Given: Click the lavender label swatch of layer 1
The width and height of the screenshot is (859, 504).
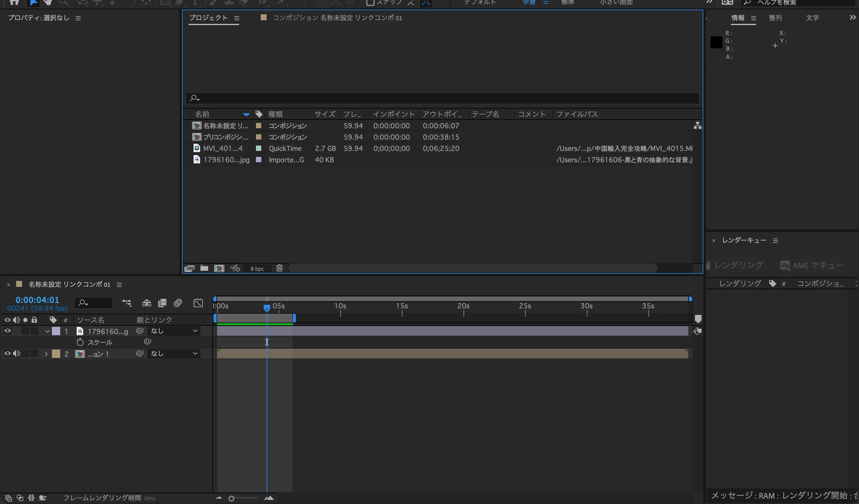Looking at the screenshot, I should tap(56, 331).
